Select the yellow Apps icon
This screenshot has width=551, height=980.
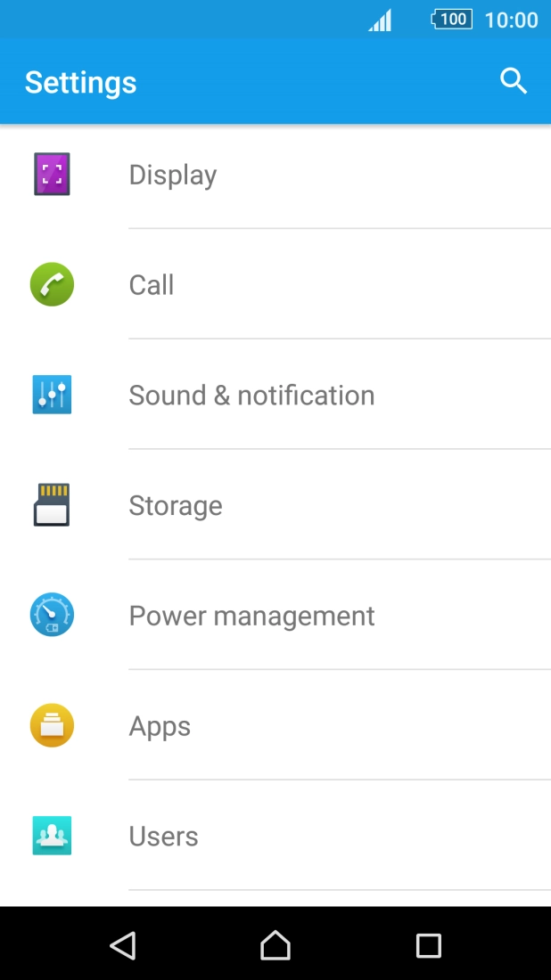(x=52, y=725)
